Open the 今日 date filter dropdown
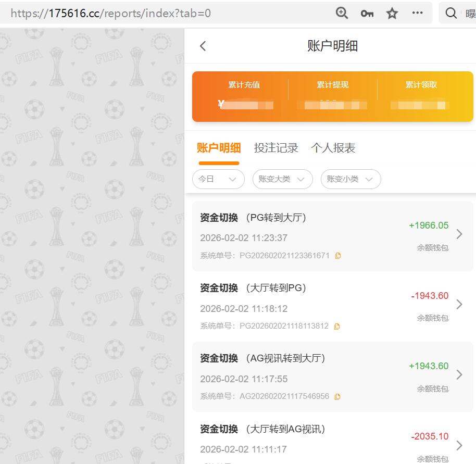The height and width of the screenshot is (464, 476). pos(218,179)
